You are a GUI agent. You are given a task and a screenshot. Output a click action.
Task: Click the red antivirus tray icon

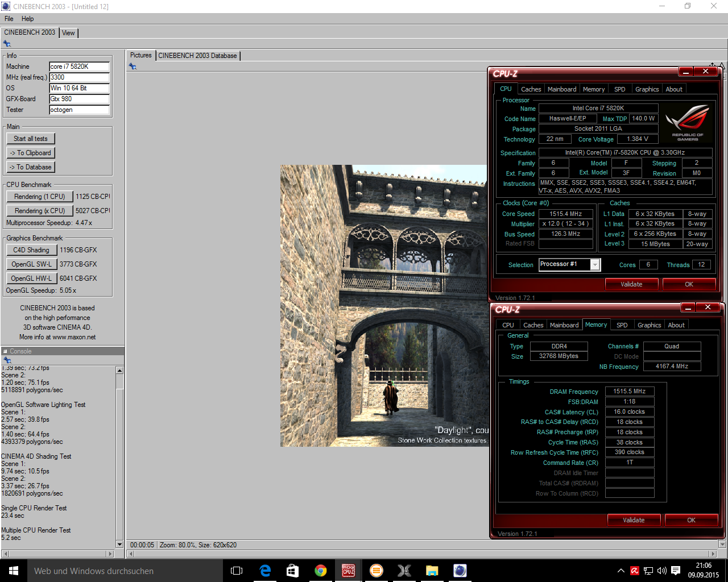pyautogui.click(x=634, y=571)
